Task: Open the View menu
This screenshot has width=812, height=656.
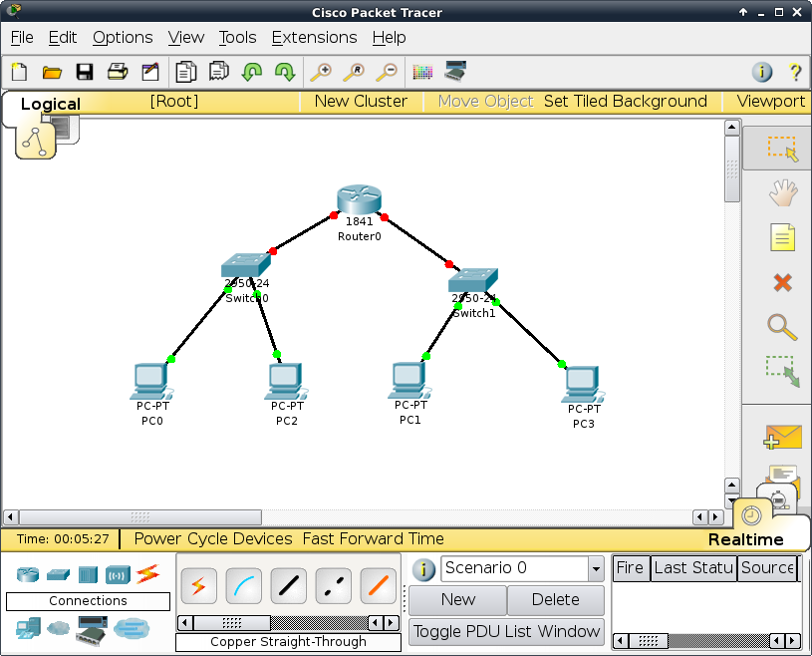Action: tap(186, 37)
